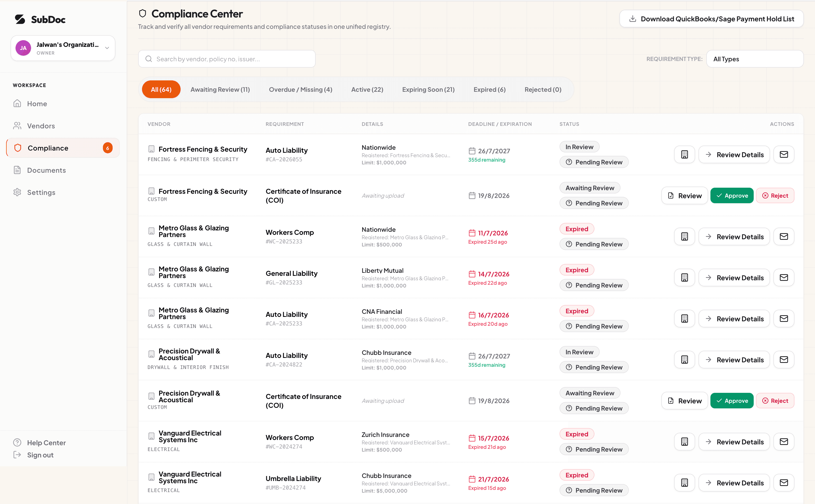Select the All (64) tab
The height and width of the screenshot is (504, 815).
(x=161, y=89)
